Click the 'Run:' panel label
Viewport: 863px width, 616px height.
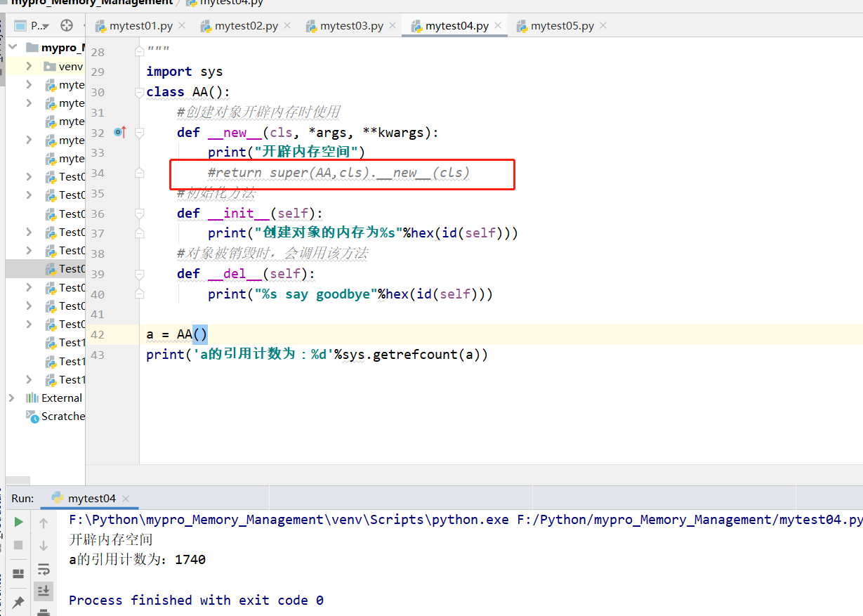point(22,498)
